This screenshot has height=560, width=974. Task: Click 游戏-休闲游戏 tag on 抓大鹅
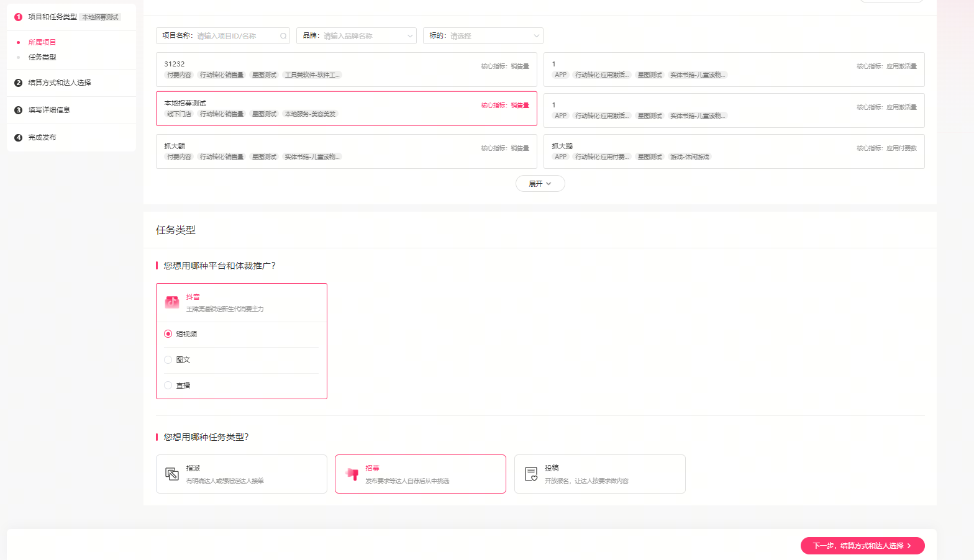[x=690, y=157]
